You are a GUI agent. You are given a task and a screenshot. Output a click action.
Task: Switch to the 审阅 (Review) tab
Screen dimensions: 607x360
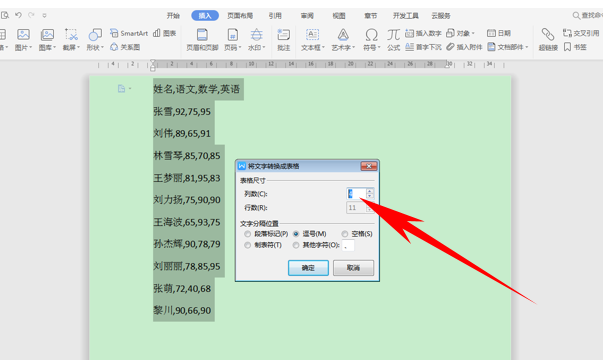(x=307, y=15)
